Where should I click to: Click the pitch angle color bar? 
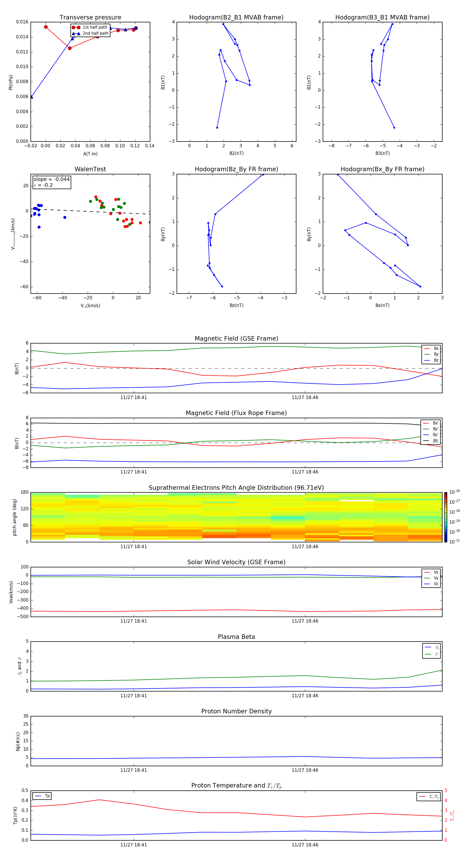[x=446, y=517]
